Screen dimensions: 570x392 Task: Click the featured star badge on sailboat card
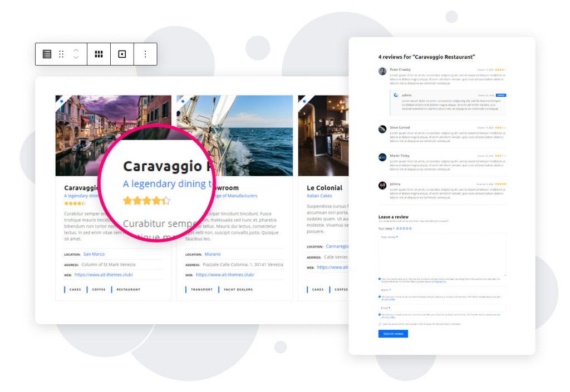[182, 101]
